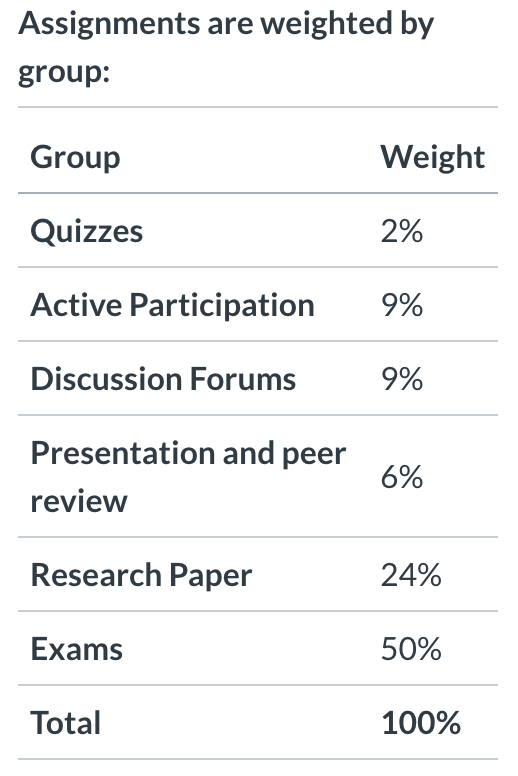
Task: Click the 'Presentation and peer' text line
Action: coord(188,453)
